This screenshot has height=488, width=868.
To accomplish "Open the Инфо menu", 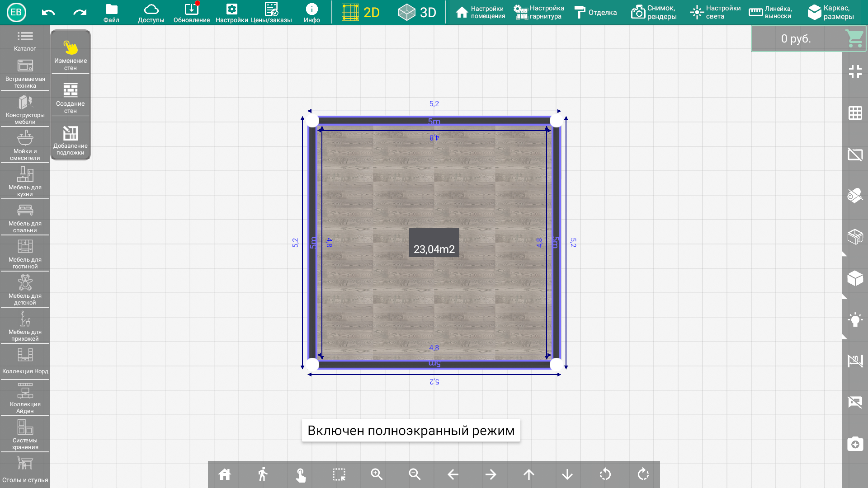I will point(312,13).
